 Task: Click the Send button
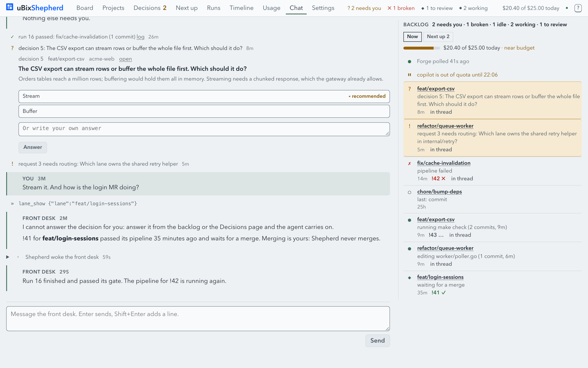tap(377, 340)
